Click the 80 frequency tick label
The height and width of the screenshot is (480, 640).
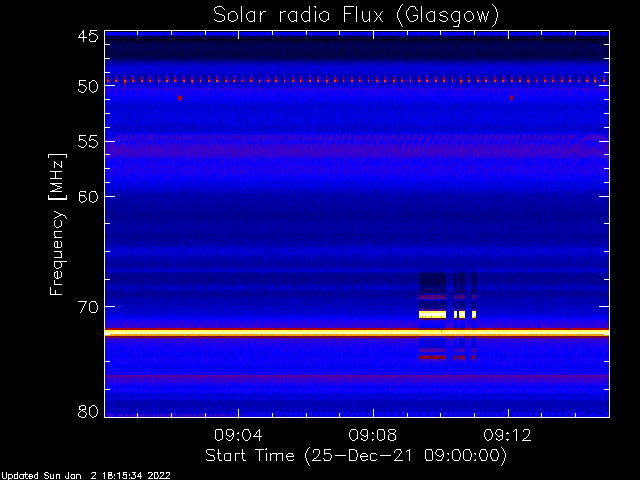[x=88, y=411]
